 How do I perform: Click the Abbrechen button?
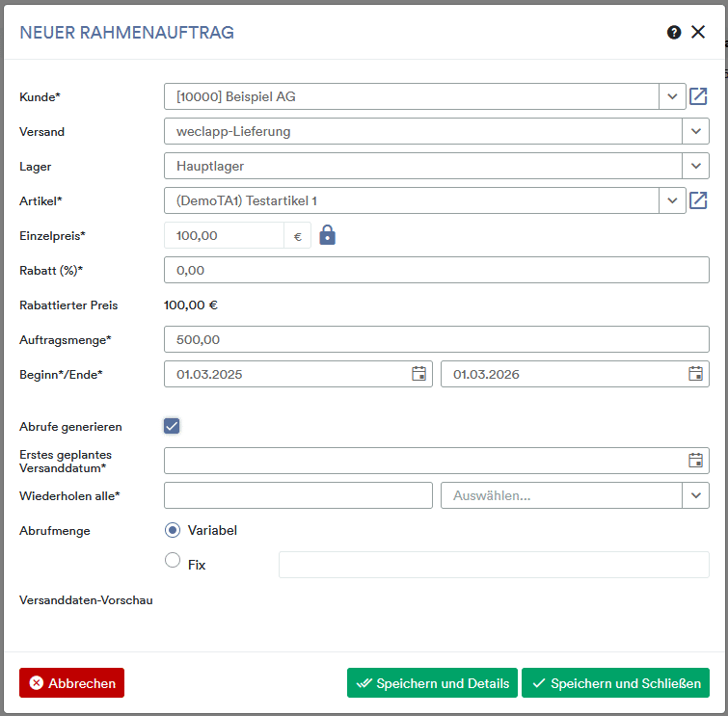pyautogui.click(x=72, y=682)
